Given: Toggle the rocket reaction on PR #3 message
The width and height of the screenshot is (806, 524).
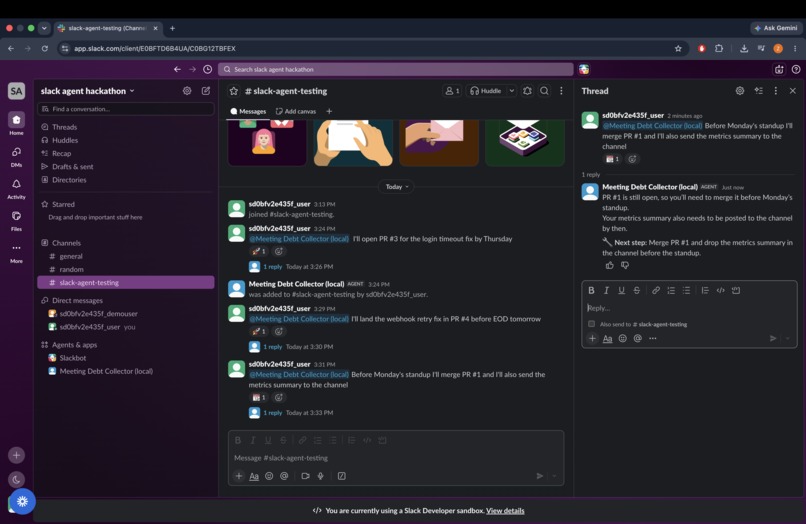Looking at the screenshot, I should pos(258,251).
